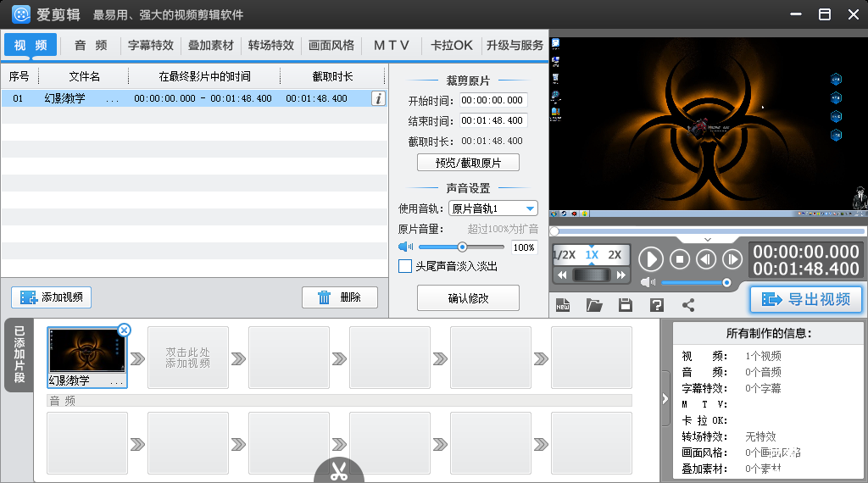Click the 已添加片段 side tab
Screen dimensions: 868x483
tap(19, 355)
